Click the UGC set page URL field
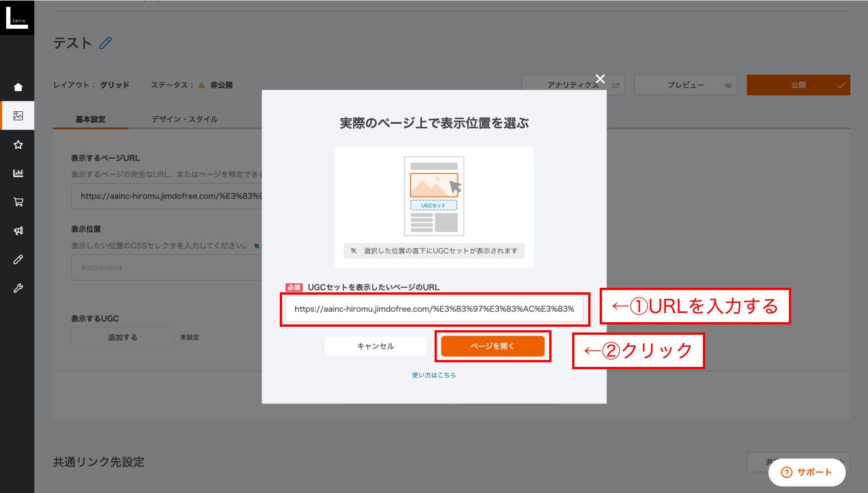 (x=434, y=309)
